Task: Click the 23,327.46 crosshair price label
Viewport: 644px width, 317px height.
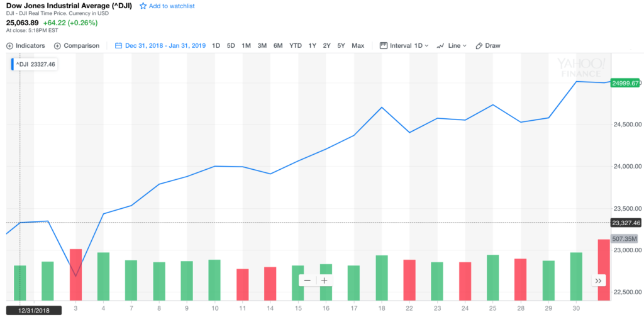Action: [626, 223]
